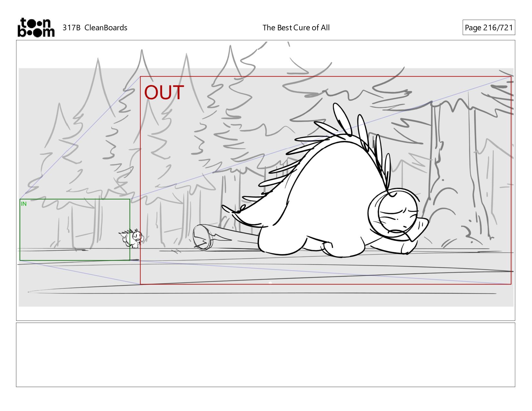Click the fallen log on the ground

coord(226,238)
